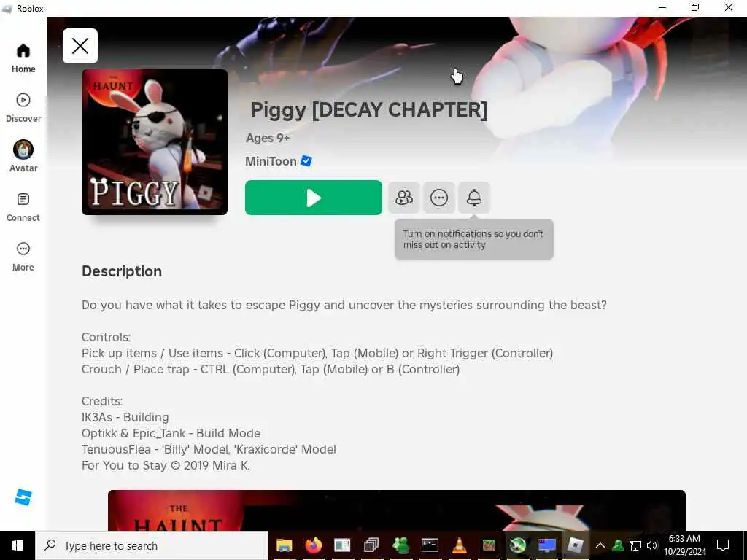Screen dimensions: 747x560
Task: Minimize the Roblox window
Action: coord(662,7)
